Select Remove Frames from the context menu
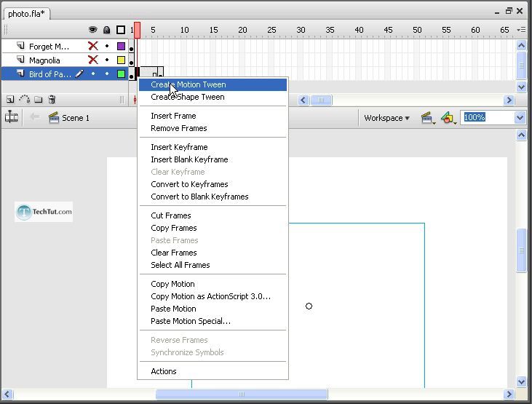The image size is (532, 404). pyautogui.click(x=213, y=128)
